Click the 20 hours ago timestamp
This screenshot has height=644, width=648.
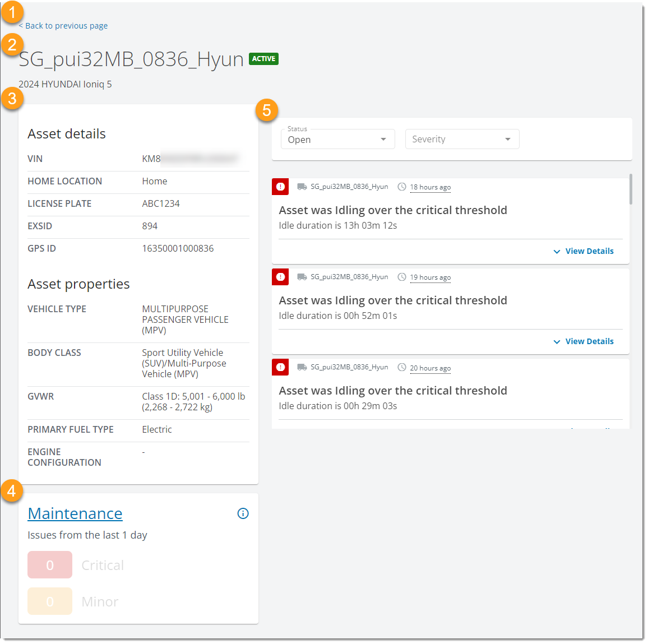(430, 368)
